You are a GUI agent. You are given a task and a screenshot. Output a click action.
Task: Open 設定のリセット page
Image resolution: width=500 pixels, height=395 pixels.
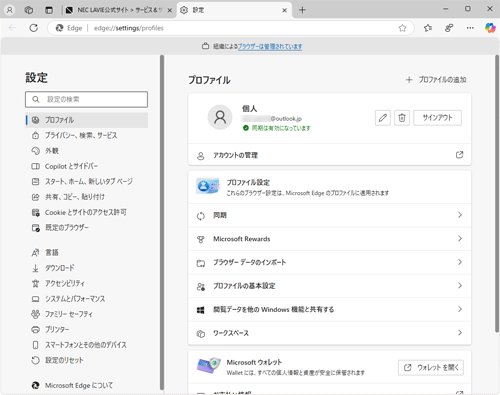pyautogui.click(x=87, y=360)
